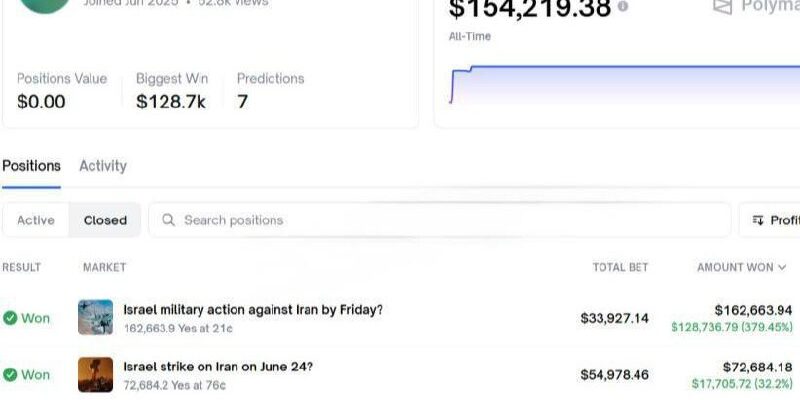Open "Israel strike on Iran on June 24?" link
Screen dimensions: 800x400
[x=218, y=366]
